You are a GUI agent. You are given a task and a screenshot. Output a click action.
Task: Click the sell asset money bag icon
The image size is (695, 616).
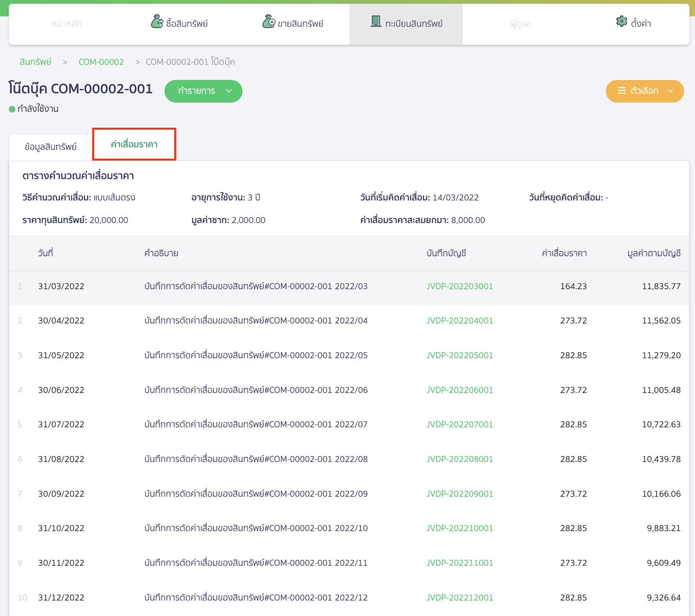(268, 21)
